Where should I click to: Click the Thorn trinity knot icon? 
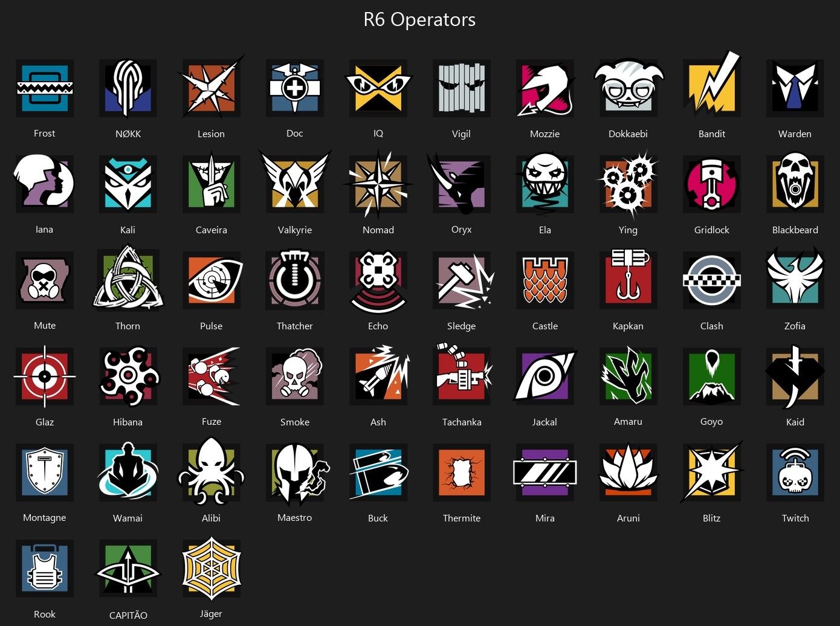[x=128, y=279]
